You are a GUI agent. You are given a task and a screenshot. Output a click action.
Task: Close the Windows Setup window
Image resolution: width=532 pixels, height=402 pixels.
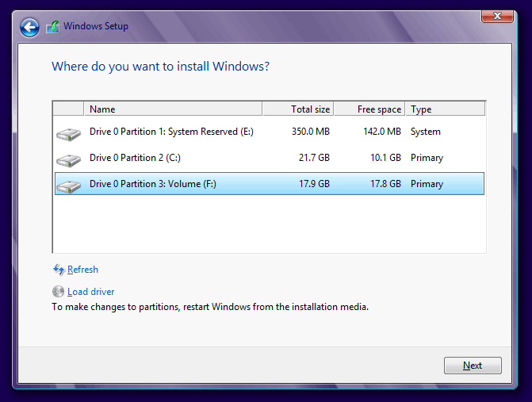[x=497, y=16]
